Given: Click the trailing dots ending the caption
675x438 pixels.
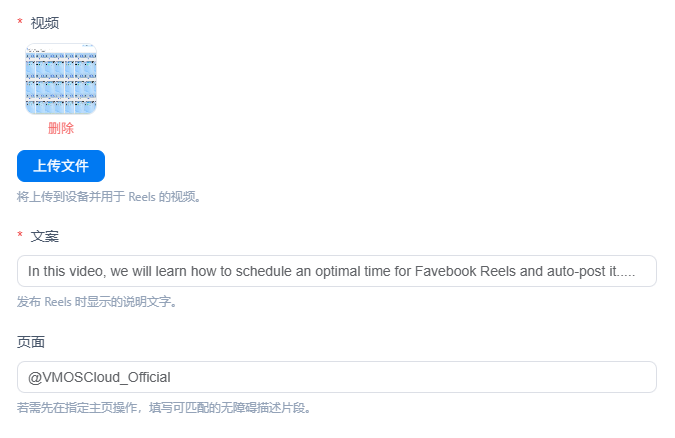Looking at the screenshot, I should 626,274.
